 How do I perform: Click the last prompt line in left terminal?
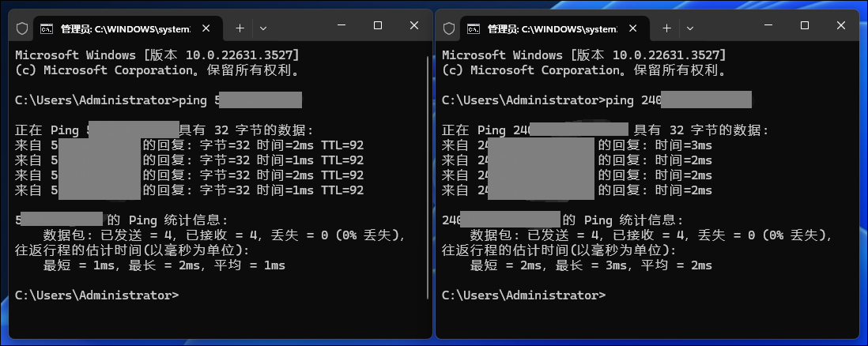click(97, 295)
